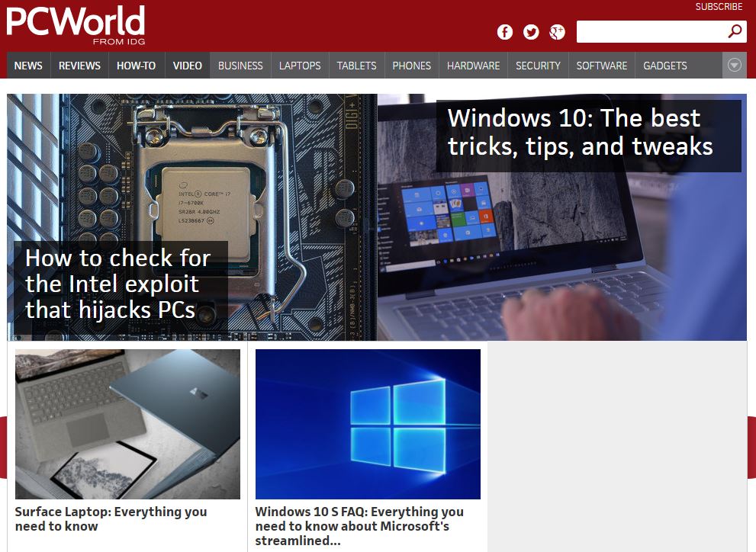Viewport: 756px width, 552px height.
Task: Open PCWorld's Google Plus icon
Action: pos(557,32)
